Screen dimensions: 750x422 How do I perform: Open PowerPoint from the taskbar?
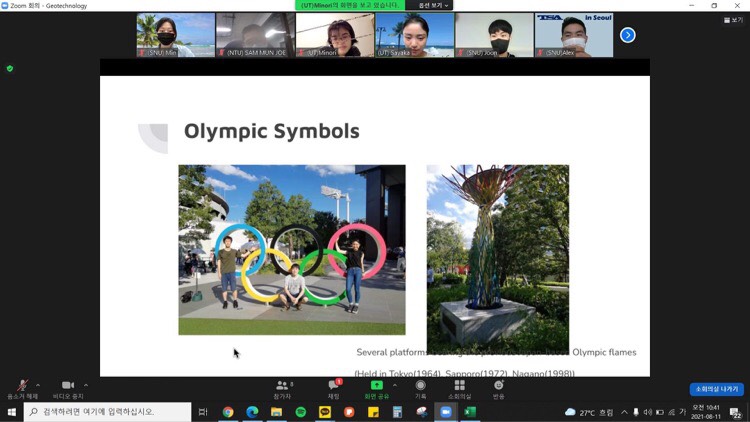pyautogui.click(x=349, y=411)
